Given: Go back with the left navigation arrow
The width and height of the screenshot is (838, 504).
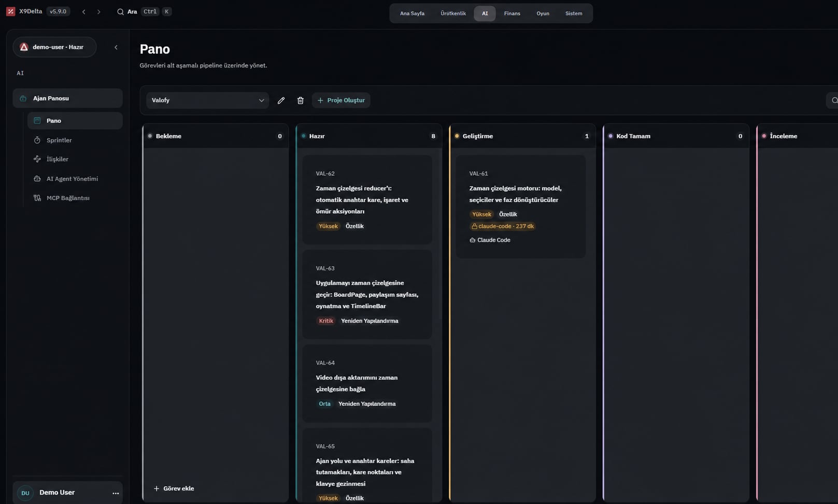Looking at the screenshot, I should (x=83, y=12).
